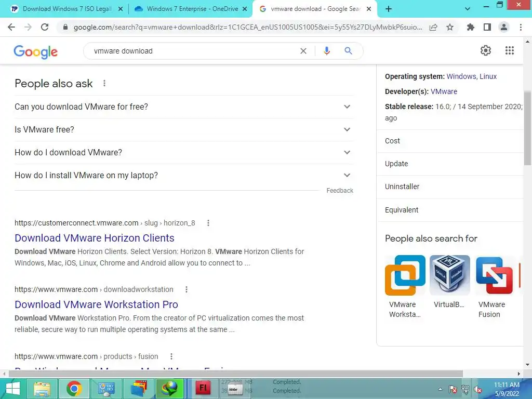532x399 pixels.
Task: Click the horizontal scrollbar at the bottom
Action: (x=236, y=374)
